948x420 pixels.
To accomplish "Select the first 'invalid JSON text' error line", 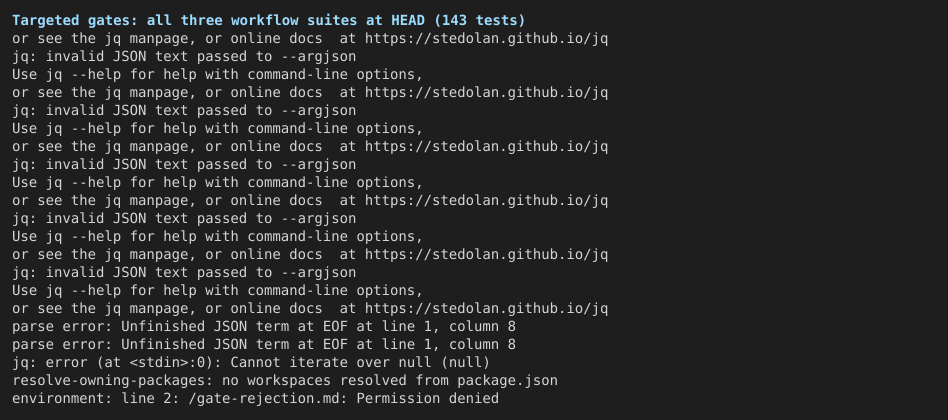I will pos(184,57).
